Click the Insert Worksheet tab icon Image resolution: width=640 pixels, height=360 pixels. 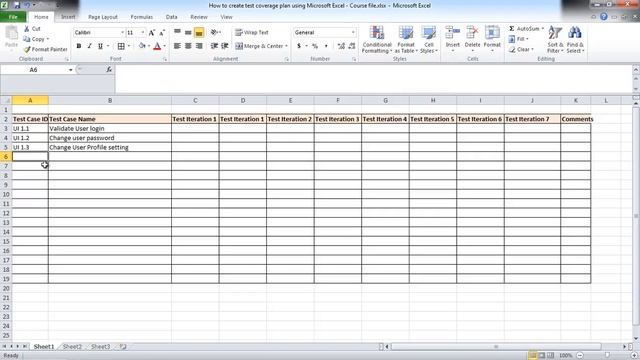pyautogui.click(x=123, y=347)
